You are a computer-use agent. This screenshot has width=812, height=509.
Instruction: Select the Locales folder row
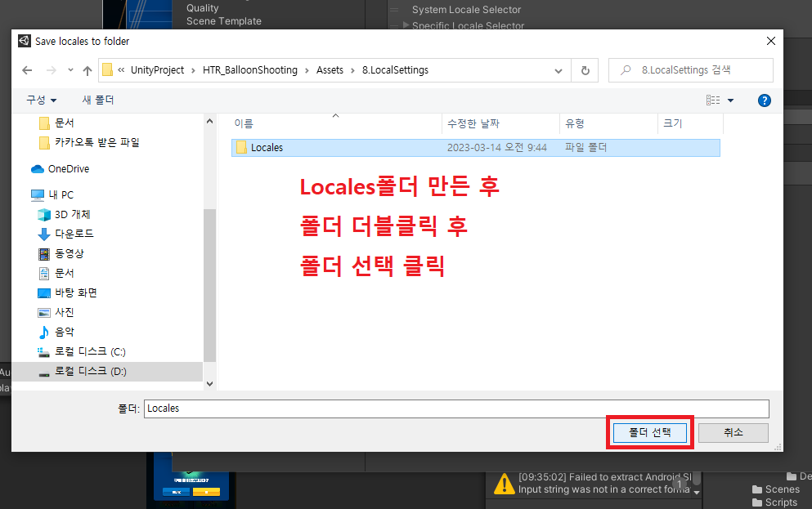point(475,147)
